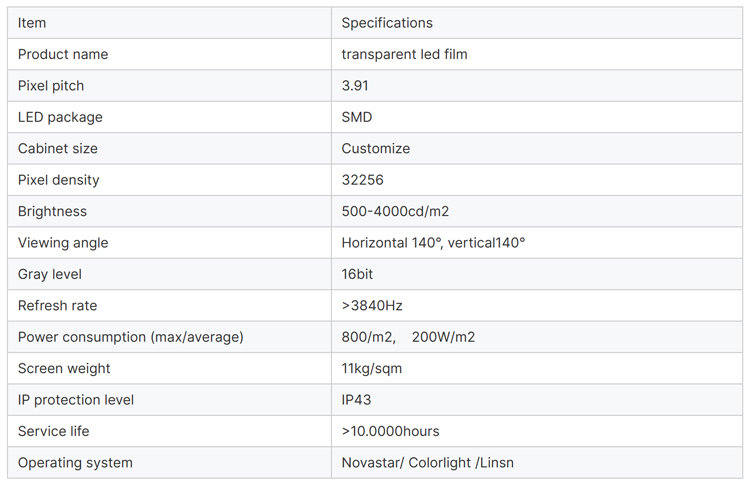This screenshot has height=486, width=750.
Task: Click the ">3840Hz" refresh rate value
Action: click(372, 306)
